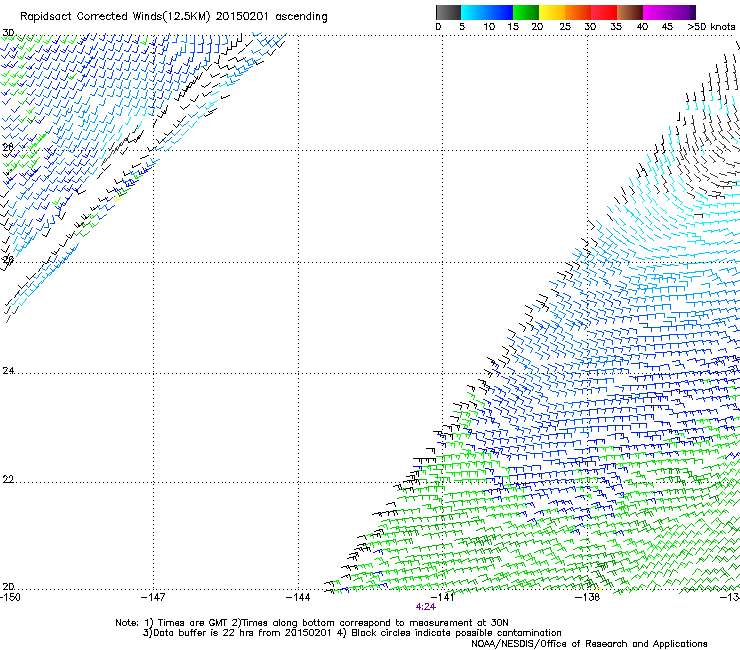
Task: Click the '40' legend value under the color bar
Action: [x=642, y=27]
